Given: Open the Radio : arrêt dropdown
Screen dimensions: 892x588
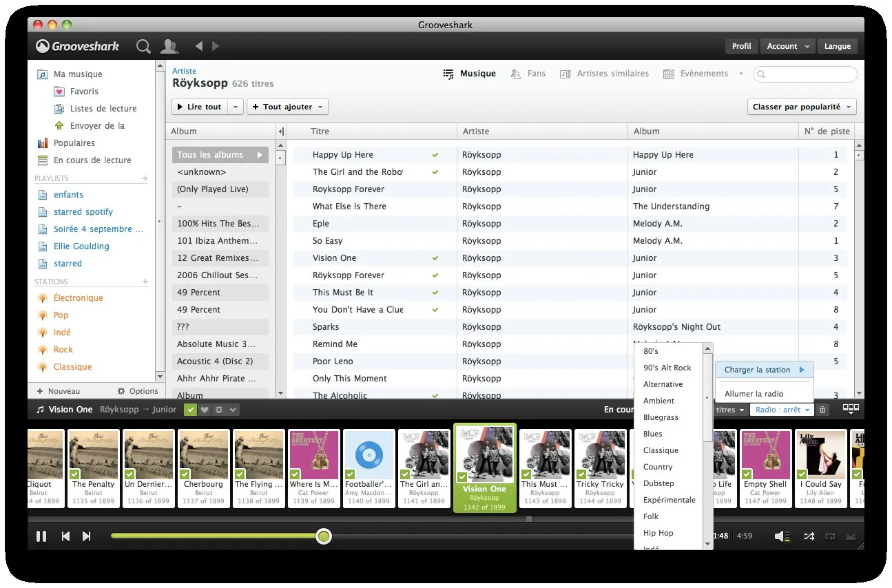Looking at the screenshot, I should click(782, 410).
